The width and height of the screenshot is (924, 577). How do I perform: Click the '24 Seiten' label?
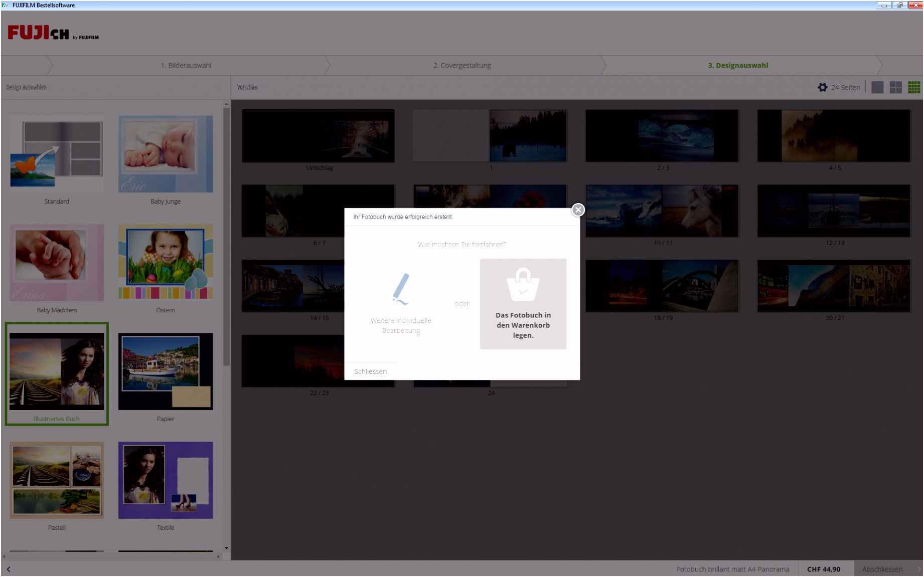(x=846, y=87)
